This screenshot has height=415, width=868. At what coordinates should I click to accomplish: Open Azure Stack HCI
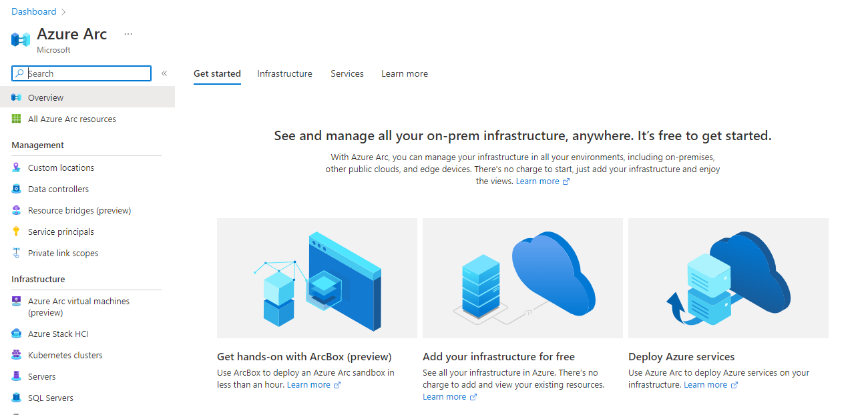point(58,334)
